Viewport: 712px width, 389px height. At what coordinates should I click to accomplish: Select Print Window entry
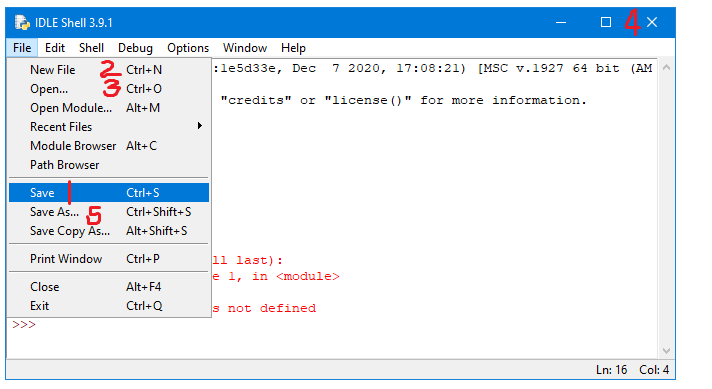click(109, 259)
